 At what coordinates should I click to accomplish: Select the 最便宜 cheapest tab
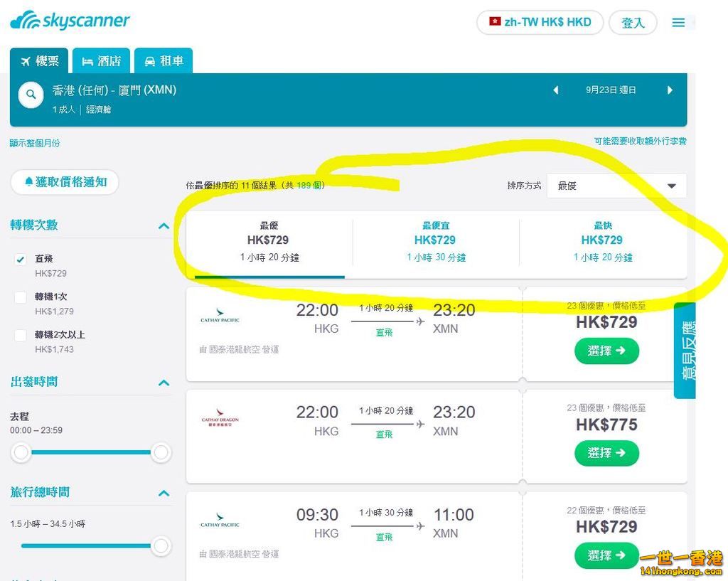click(436, 242)
